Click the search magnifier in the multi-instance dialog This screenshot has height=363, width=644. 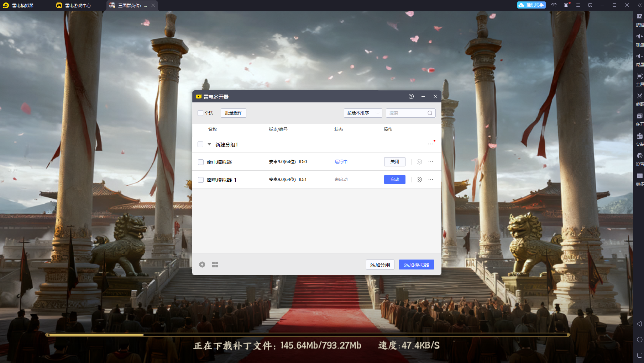(x=430, y=113)
